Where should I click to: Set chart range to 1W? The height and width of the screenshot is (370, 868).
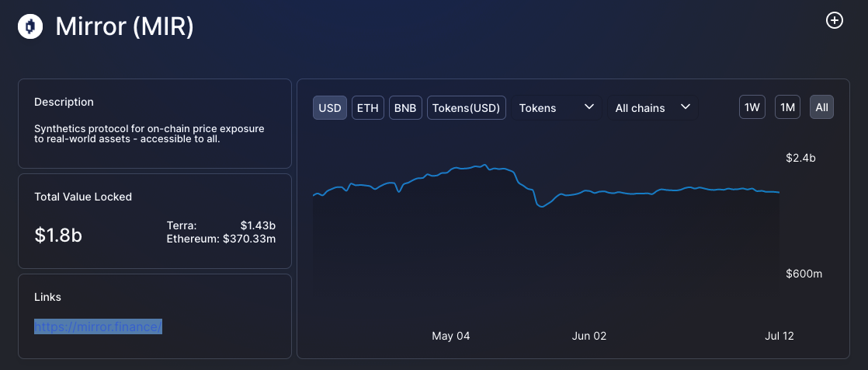coord(752,107)
